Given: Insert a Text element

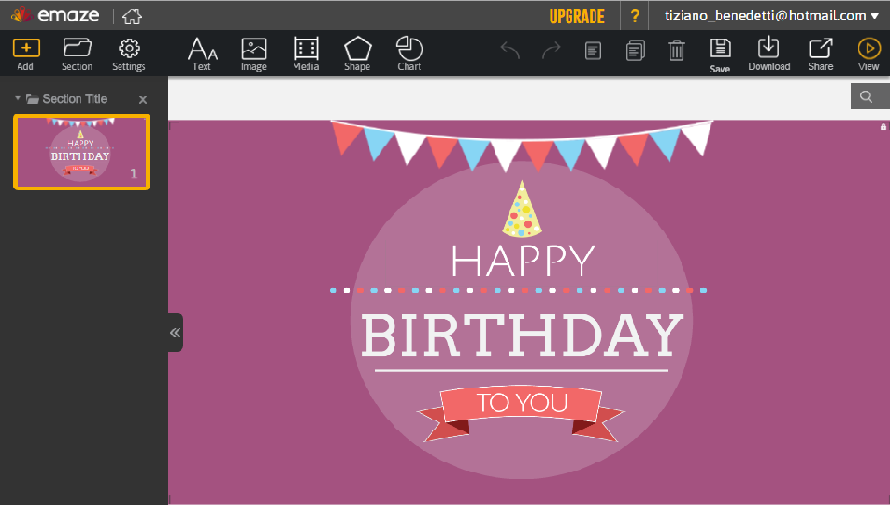Looking at the screenshot, I should tap(202, 54).
